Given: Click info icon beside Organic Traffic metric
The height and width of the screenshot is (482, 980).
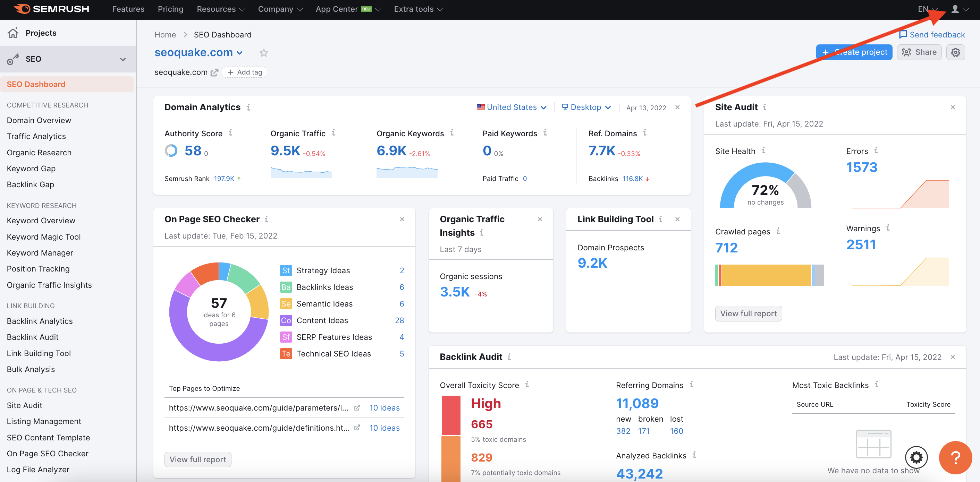Looking at the screenshot, I should click(333, 133).
